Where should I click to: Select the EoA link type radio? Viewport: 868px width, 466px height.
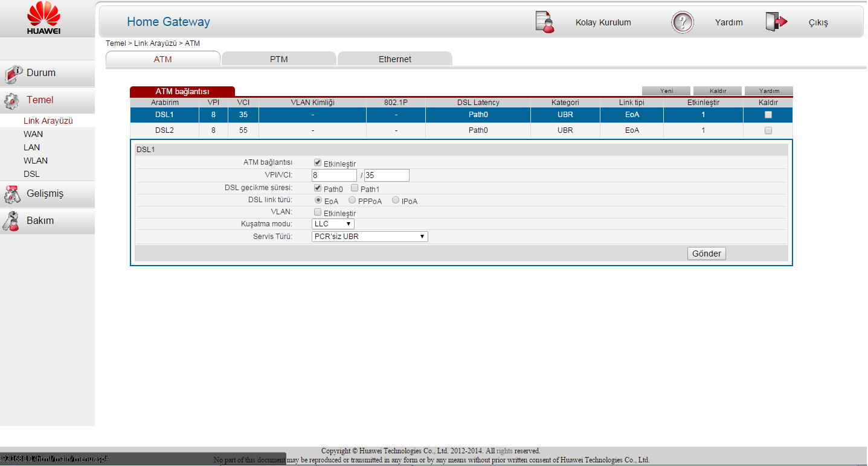tap(318, 200)
